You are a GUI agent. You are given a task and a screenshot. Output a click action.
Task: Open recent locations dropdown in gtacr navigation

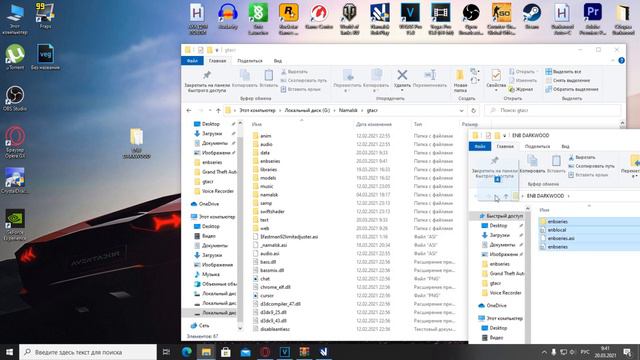click(x=210, y=111)
